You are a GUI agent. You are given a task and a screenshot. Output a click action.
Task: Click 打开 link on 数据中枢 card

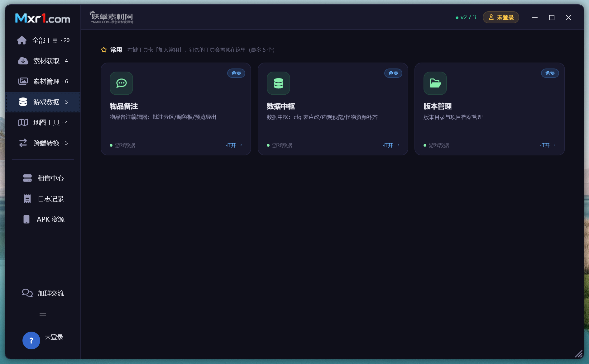click(x=391, y=145)
